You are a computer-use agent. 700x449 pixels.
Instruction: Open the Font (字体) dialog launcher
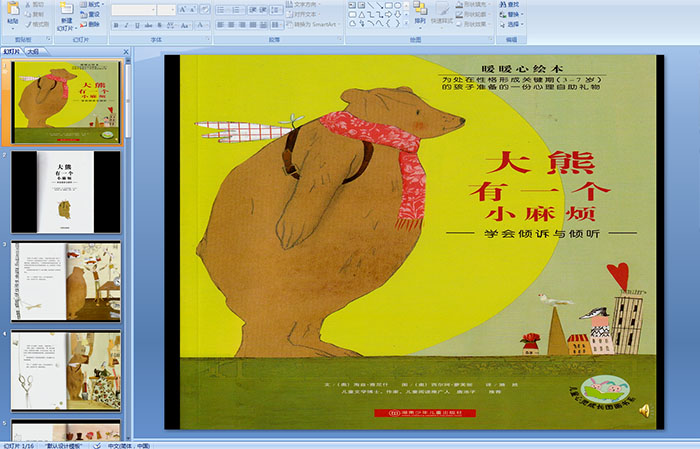coord(208,40)
